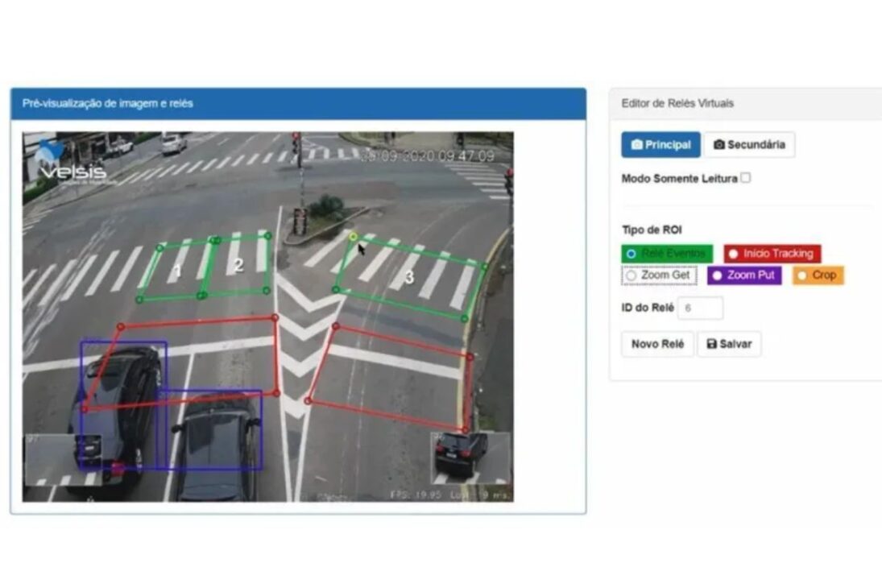Select green relay zone number 2
The height and width of the screenshot is (588, 882).
coord(238,264)
